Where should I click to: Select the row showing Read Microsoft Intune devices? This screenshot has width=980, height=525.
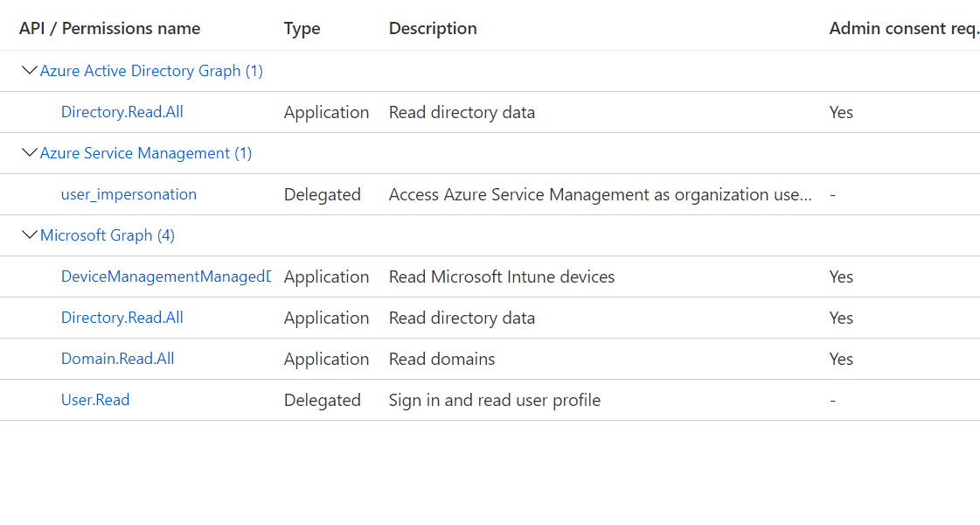pyautogui.click(x=501, y=276)
